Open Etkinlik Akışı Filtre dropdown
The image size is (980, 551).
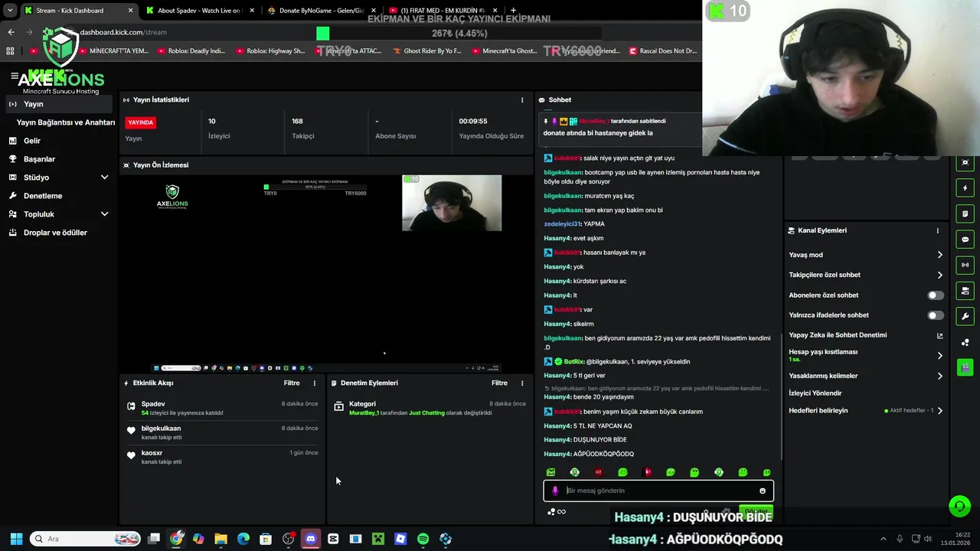point(292,383)
